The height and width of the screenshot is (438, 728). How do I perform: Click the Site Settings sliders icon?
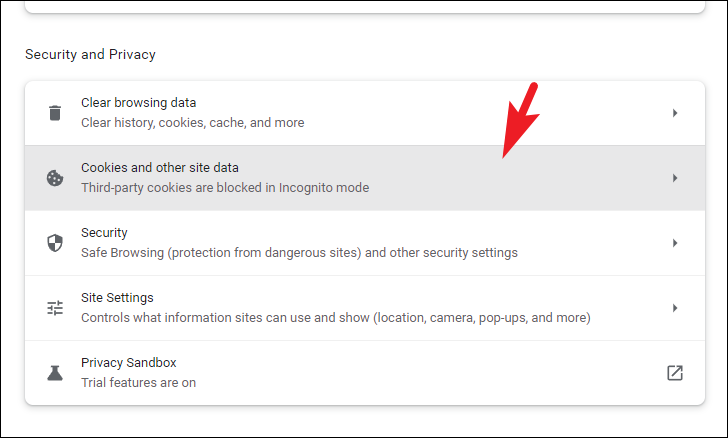pyautogui.click(x=55, y=308)
